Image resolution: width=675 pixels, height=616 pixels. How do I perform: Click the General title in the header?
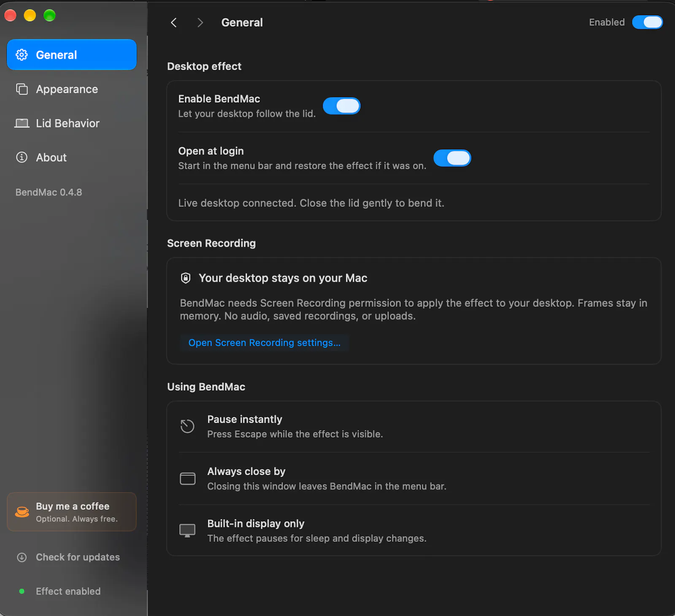[242, 22]
